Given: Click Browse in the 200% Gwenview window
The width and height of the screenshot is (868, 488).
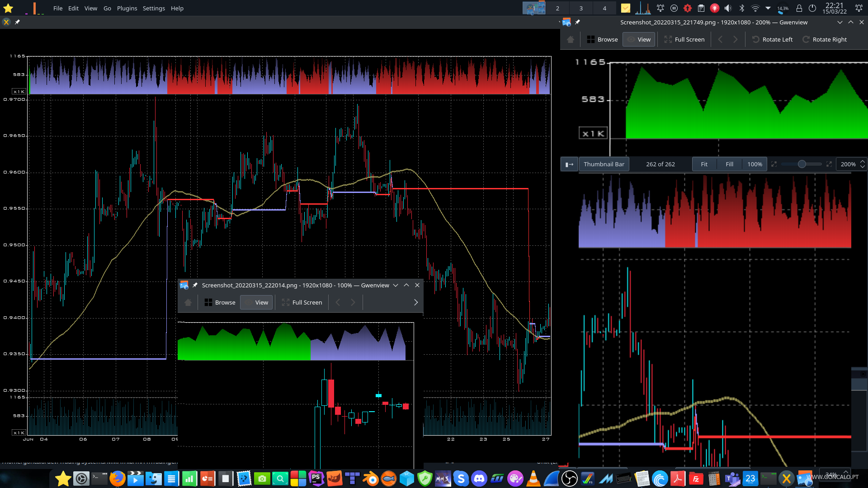Looking at the screenshot, I should click(x=602, y=39).
